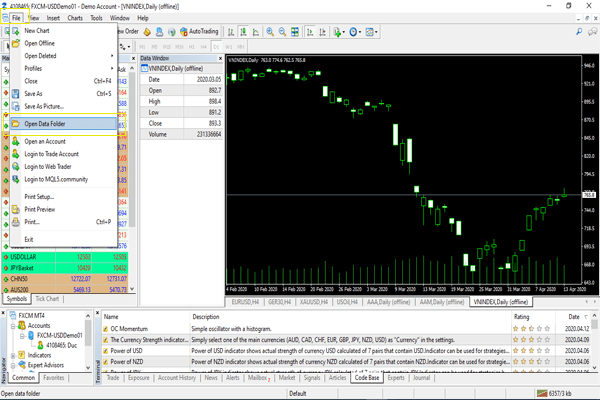
Task: Select the W1 timeframe button
Action: pyautogui.click(x=228, y=47)
